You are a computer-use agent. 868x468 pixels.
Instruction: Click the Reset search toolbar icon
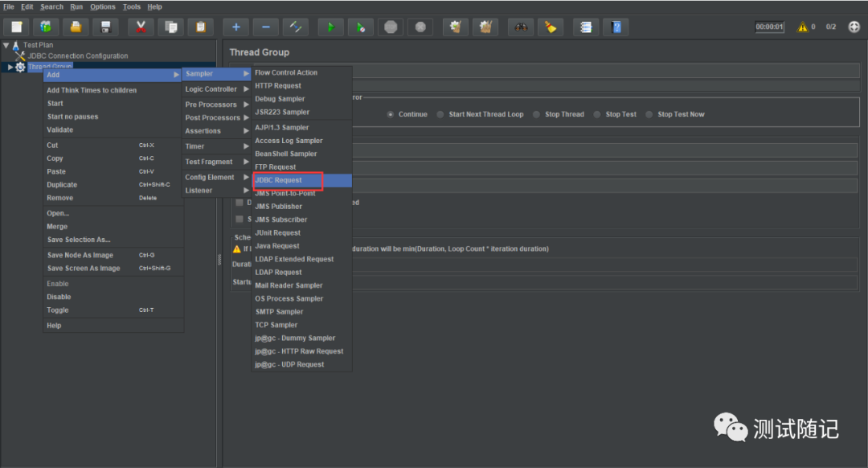(551, 27)
